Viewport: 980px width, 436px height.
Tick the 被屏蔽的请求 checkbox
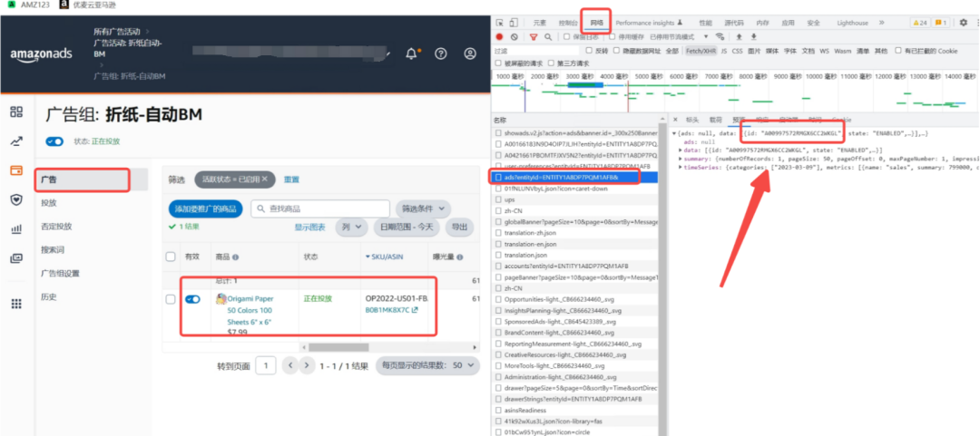pyautogui.click(x=498, y=63)
